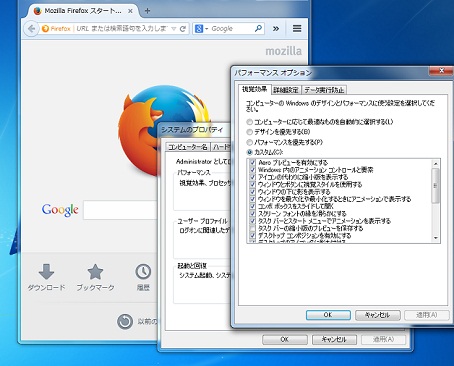Toggle アイコンの代わりに縮小版を表示する checkbox
The height and width of the screenshot is (366, 454).
[252, 177]
